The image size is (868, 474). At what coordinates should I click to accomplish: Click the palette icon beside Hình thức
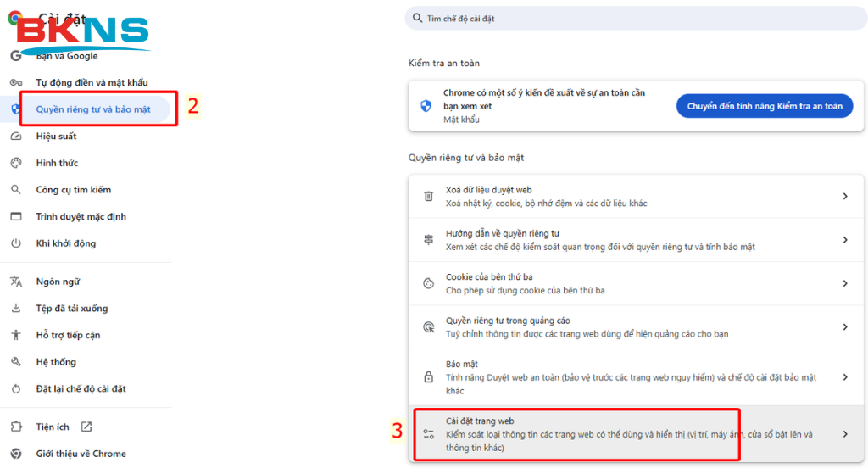16,163
